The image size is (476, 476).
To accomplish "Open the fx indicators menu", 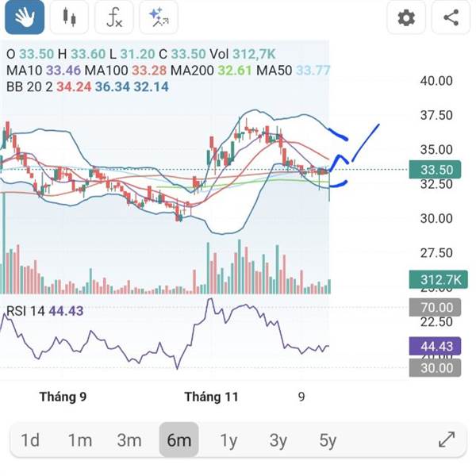I will point(114,17).
